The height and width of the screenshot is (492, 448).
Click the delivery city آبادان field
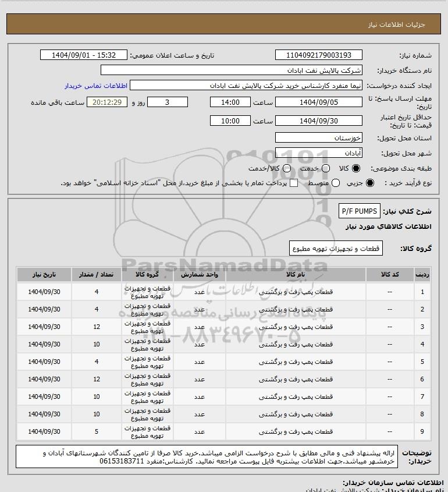coord(318,153)
